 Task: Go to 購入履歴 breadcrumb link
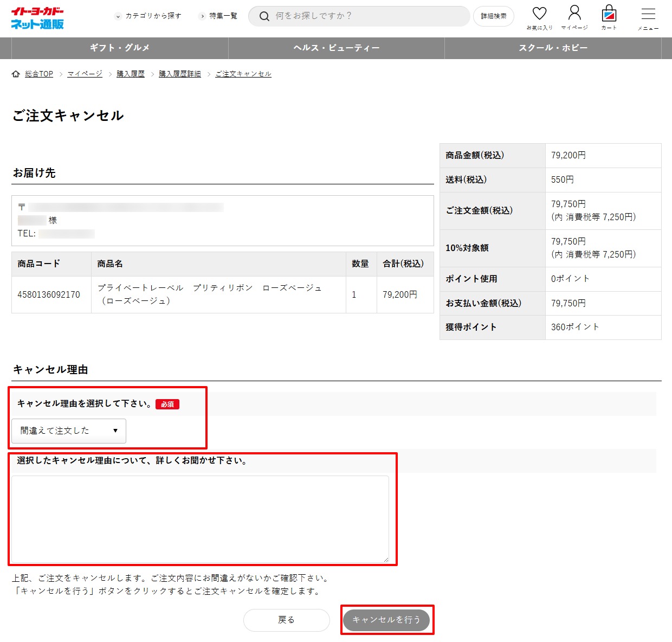click(131, 74)
